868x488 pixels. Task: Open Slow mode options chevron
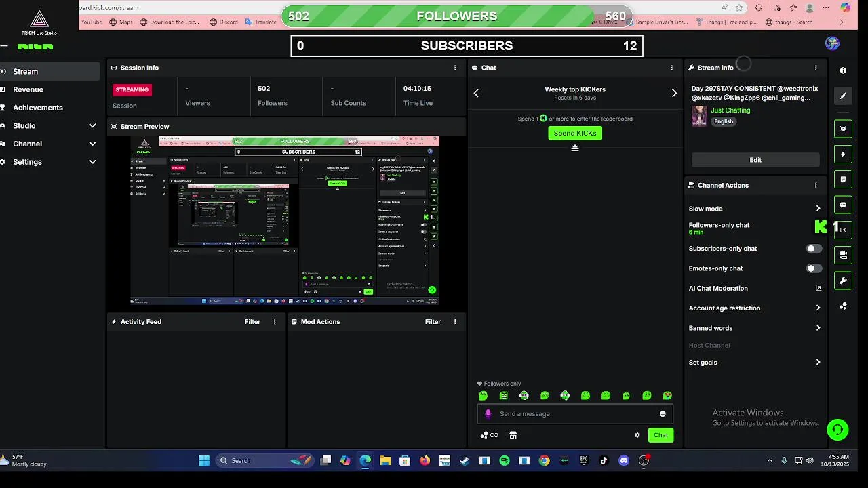coord(818,209)
